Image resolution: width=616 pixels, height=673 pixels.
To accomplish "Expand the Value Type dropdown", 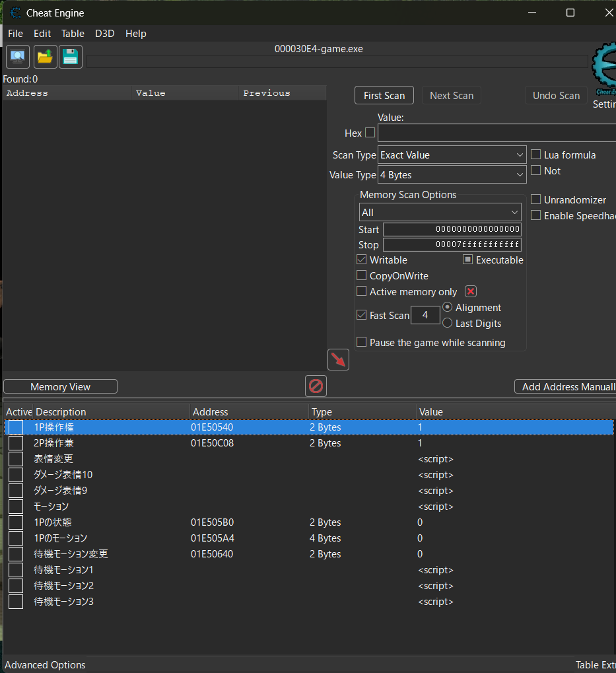I will pyautogui.click(x=452, y=175).
